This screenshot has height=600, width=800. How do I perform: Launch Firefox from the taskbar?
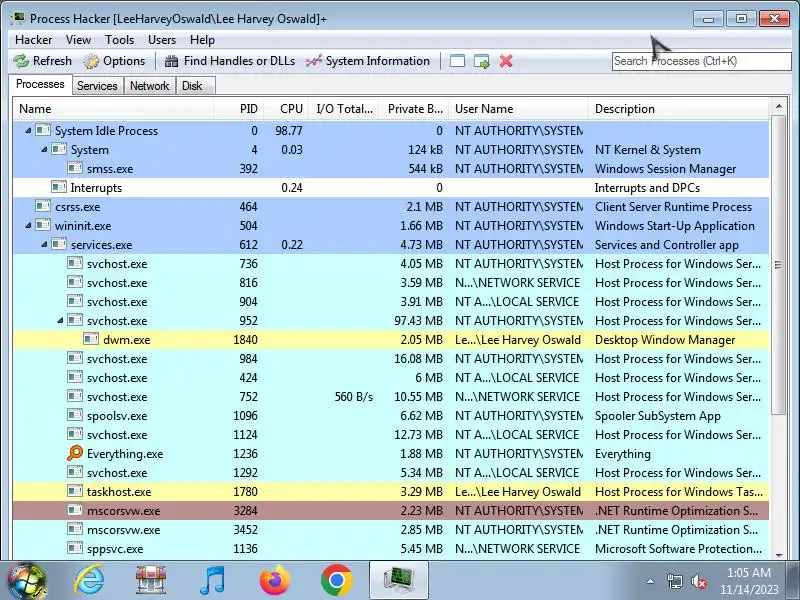[274, 581]
